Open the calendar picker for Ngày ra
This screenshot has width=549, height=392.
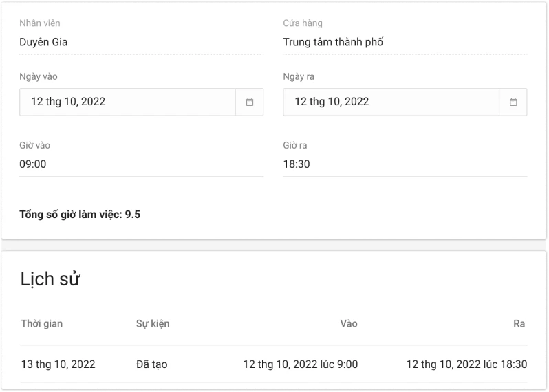click(x=513, y=102)
